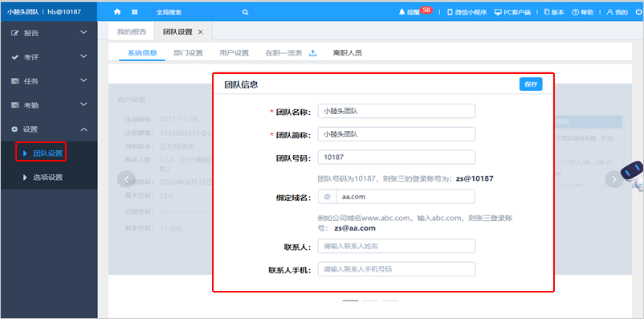Select the second carousel page indicator
The width and height of the screenshot is (644, 319).
pos(370,301)
